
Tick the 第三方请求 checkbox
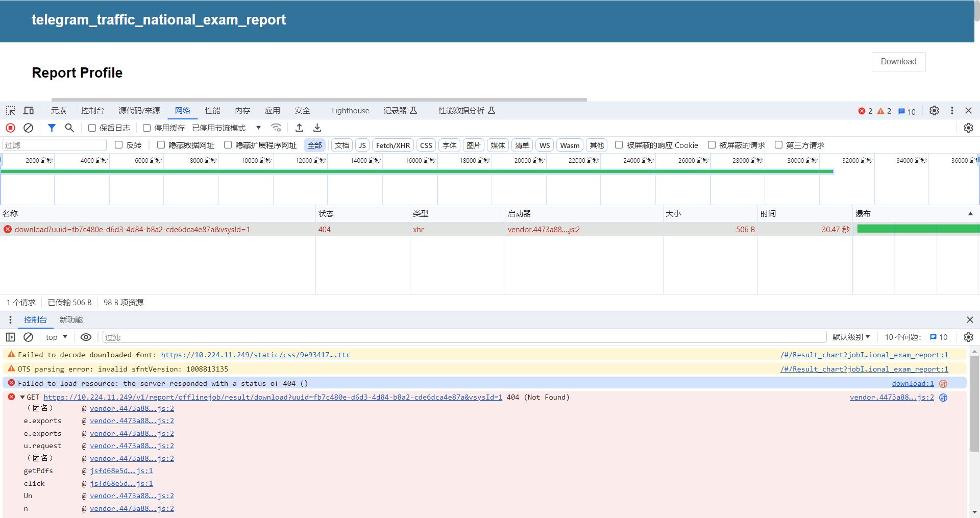pyautogui.click(x=778, y=145)
